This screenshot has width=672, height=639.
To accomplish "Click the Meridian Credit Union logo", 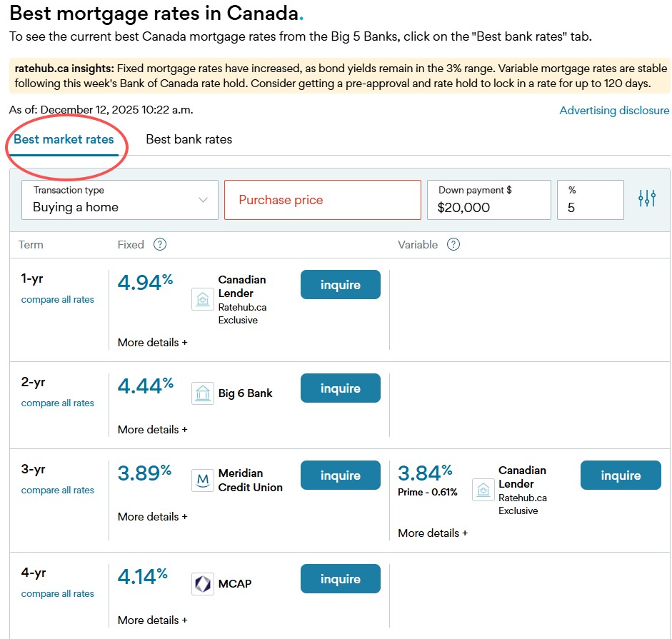I will pyautogui.click(x=203, y=480).
